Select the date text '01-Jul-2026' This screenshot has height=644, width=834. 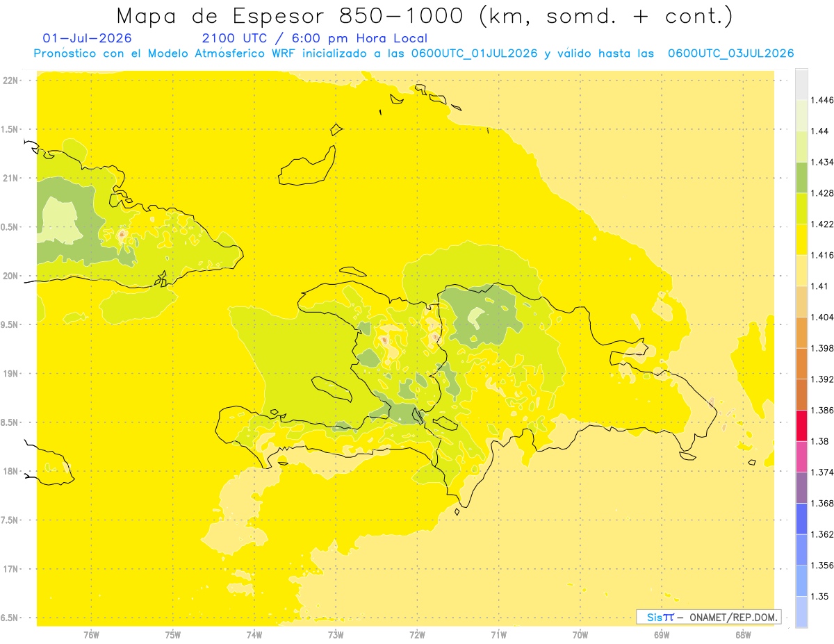pyautogui.click(x=87, y=38)
